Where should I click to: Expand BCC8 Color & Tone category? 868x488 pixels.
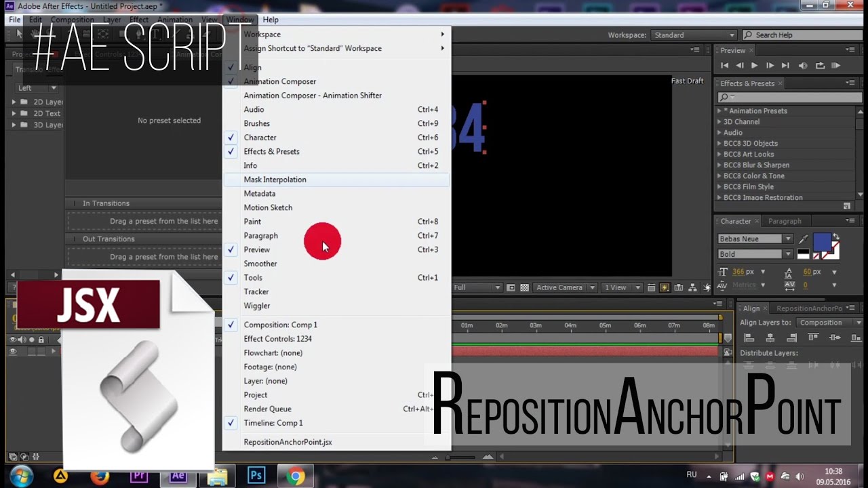click(x=719, y=176)
